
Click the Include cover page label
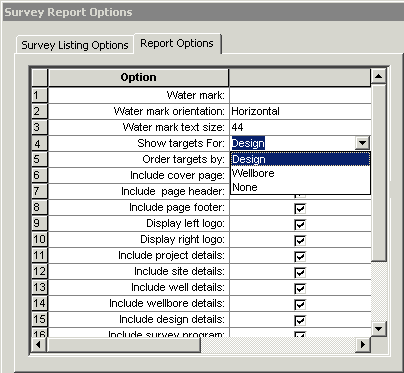(178, 175)
